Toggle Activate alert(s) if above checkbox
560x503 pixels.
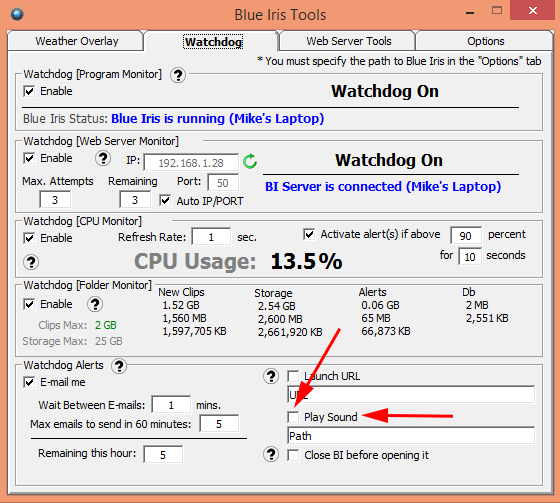309,234
